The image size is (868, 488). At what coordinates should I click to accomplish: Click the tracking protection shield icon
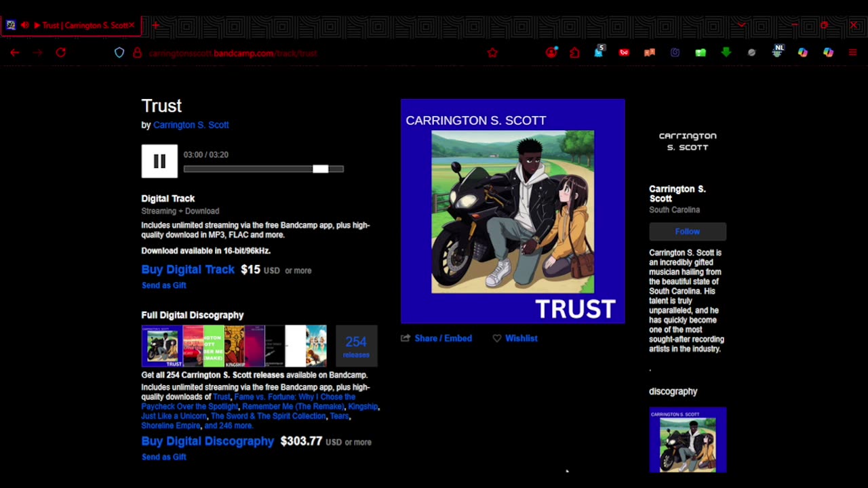(x=119, y=53)
